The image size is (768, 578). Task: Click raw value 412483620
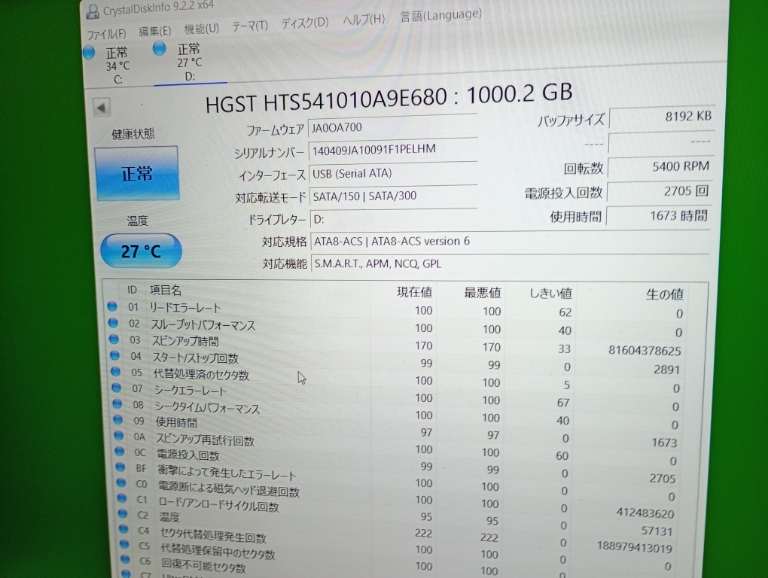pos(645,513)
